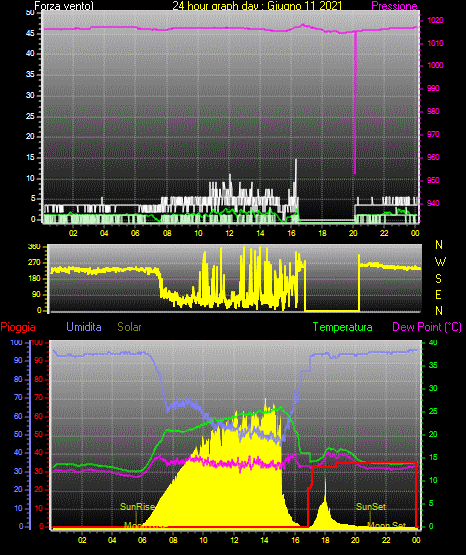Image resolution: width=466 pixels, height=555 pixels.
Task: Click the compass letter "E"
Action: pos(439,294)
